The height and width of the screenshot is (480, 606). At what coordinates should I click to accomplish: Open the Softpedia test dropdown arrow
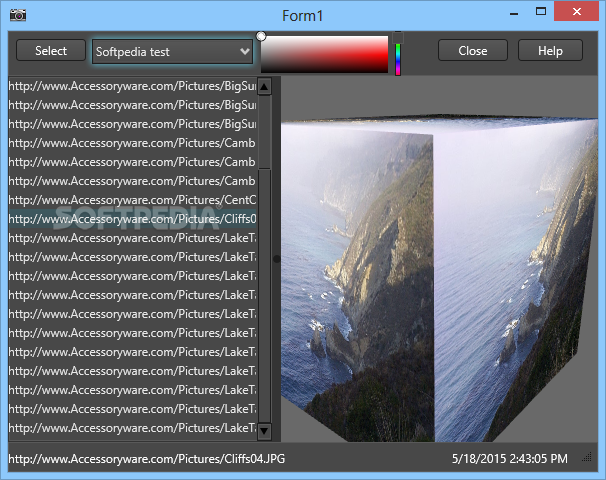coord(244,51)
